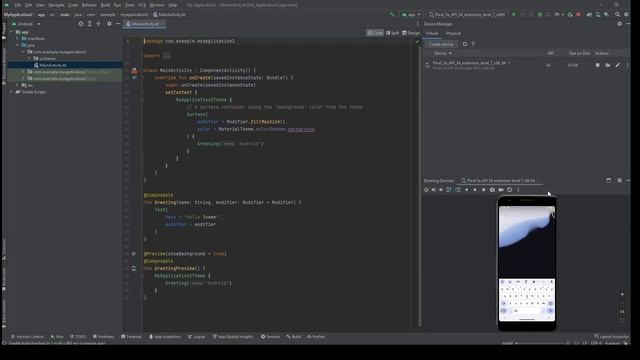Zoom in the emulator with the plus icon
Screen dimensions: 640x360
(x=622, y=294)
